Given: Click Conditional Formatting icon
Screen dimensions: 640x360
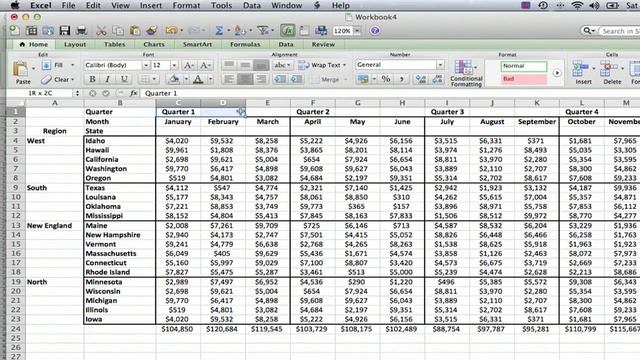Looking at the screenshot, I should tap(463, 67).
